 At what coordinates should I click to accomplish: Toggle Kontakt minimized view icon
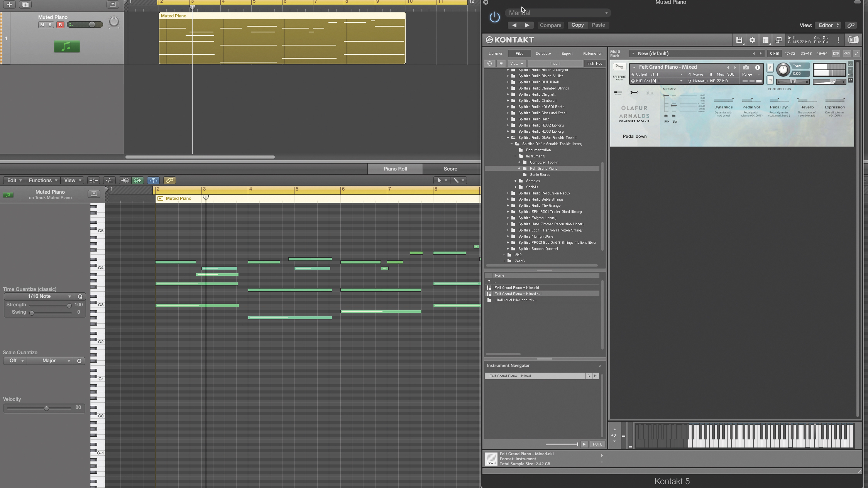coord(778,40)
